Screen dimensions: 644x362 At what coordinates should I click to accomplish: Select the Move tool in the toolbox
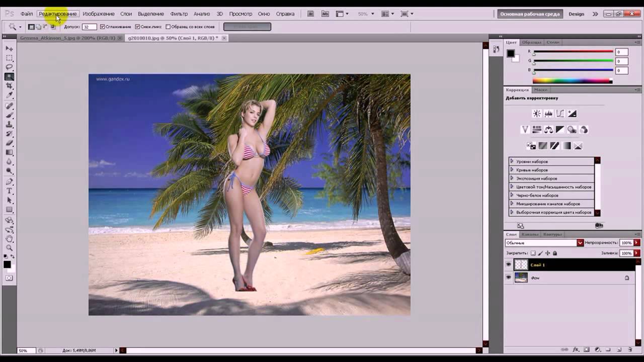point(10,48)
